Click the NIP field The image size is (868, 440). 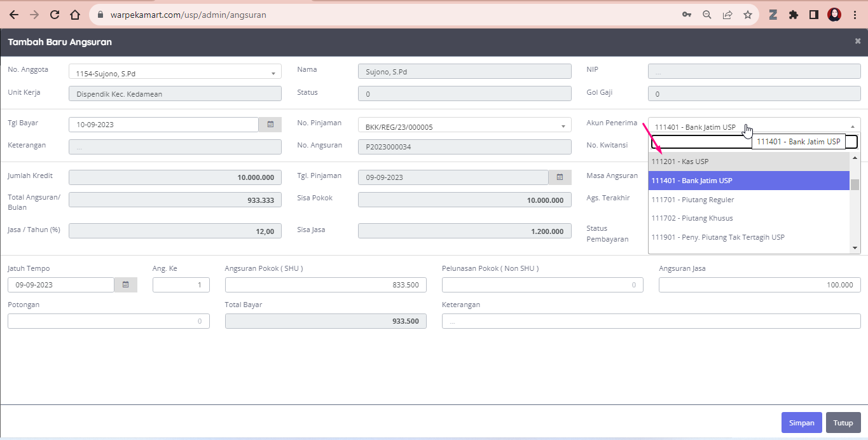[x=754, y=71]
